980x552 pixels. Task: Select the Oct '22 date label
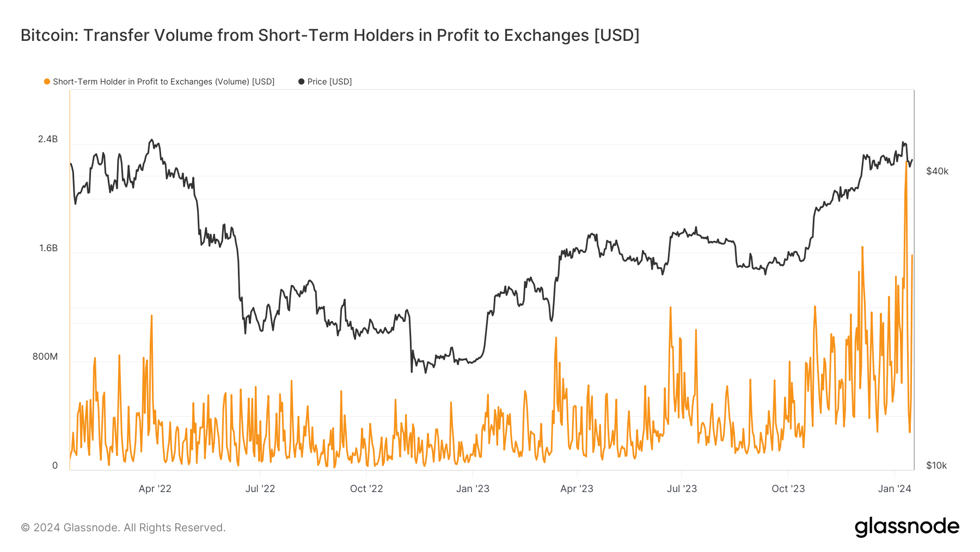point(366,489)
